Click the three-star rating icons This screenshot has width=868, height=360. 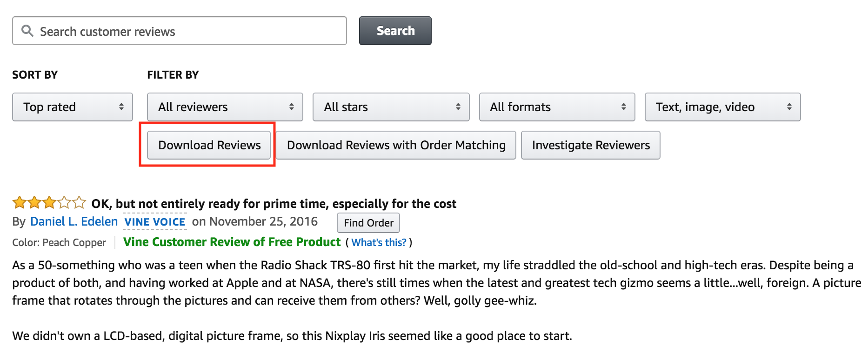pos(49,203)
